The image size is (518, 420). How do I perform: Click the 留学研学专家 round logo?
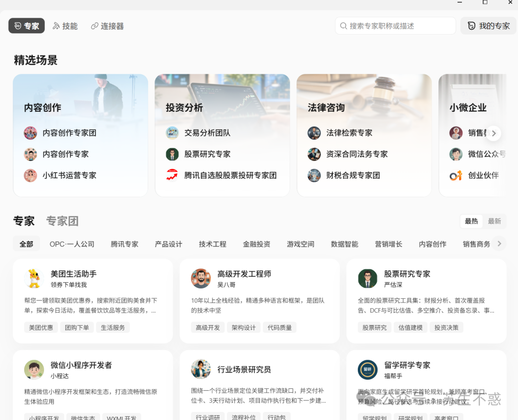[368, 370]
